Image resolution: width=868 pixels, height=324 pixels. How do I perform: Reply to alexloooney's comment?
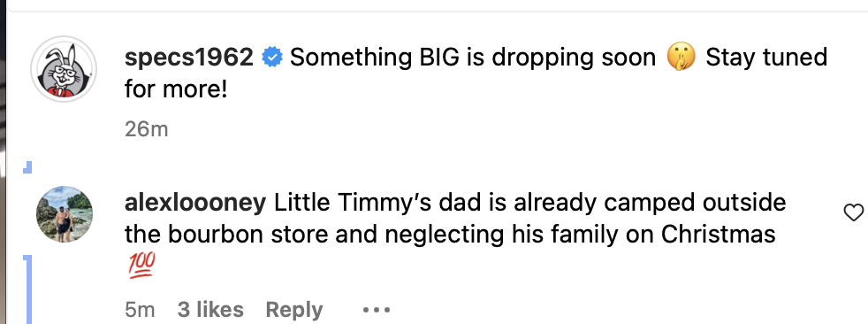pos(294,310)
